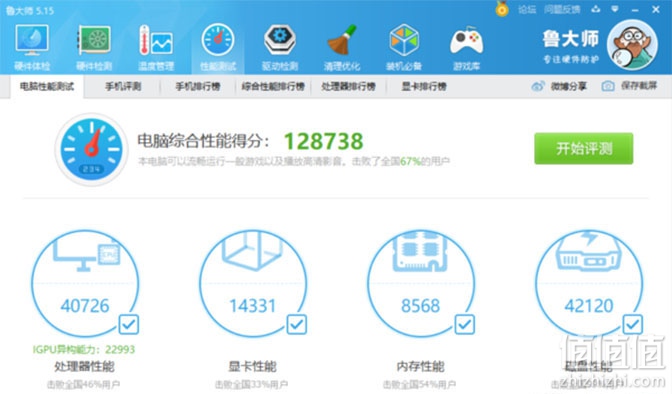Open the 综合性能排行榜 tab
Viewport: 672px width, 394px height.
click(x=273, y=87)
